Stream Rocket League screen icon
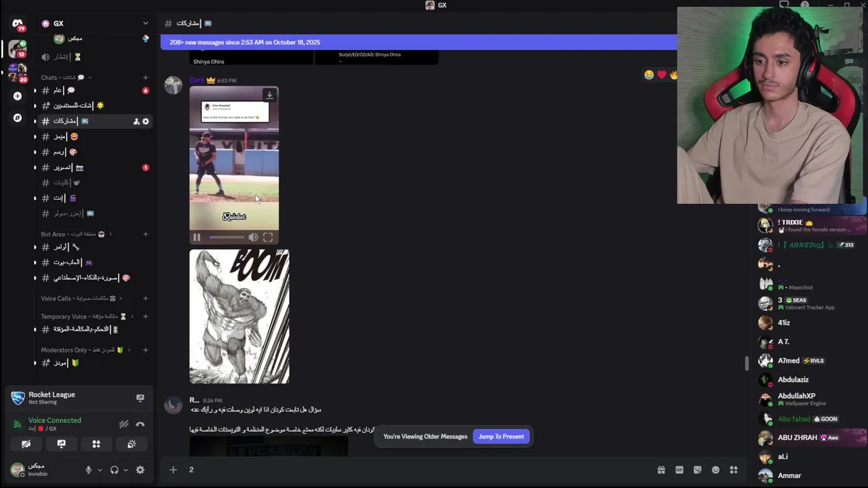 (x=140, y=398)
